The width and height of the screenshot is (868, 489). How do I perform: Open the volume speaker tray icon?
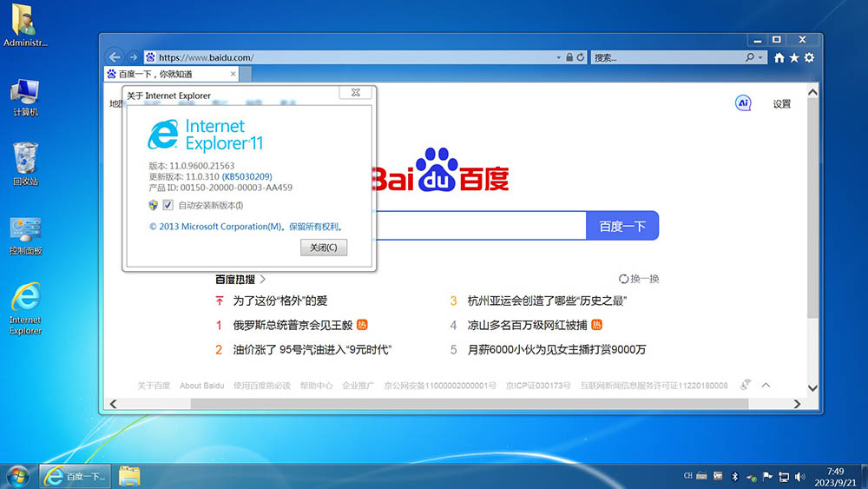[799, 476]
